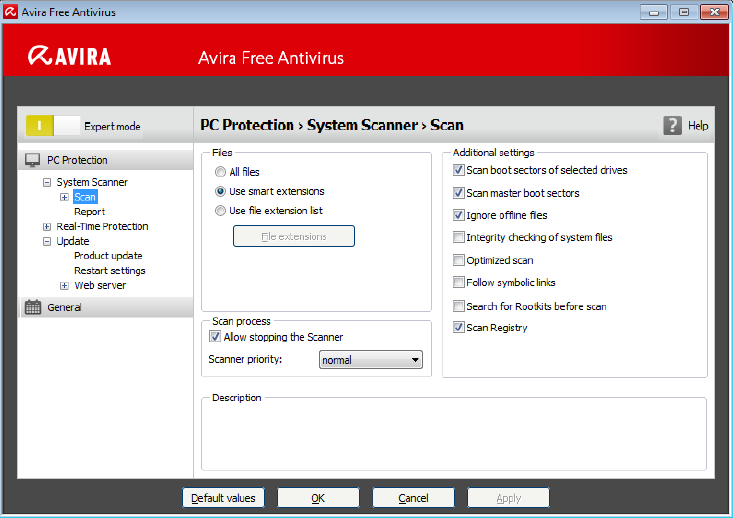Expand the Real-Time Protection node
Screen dimensions: 733x518
47,227
